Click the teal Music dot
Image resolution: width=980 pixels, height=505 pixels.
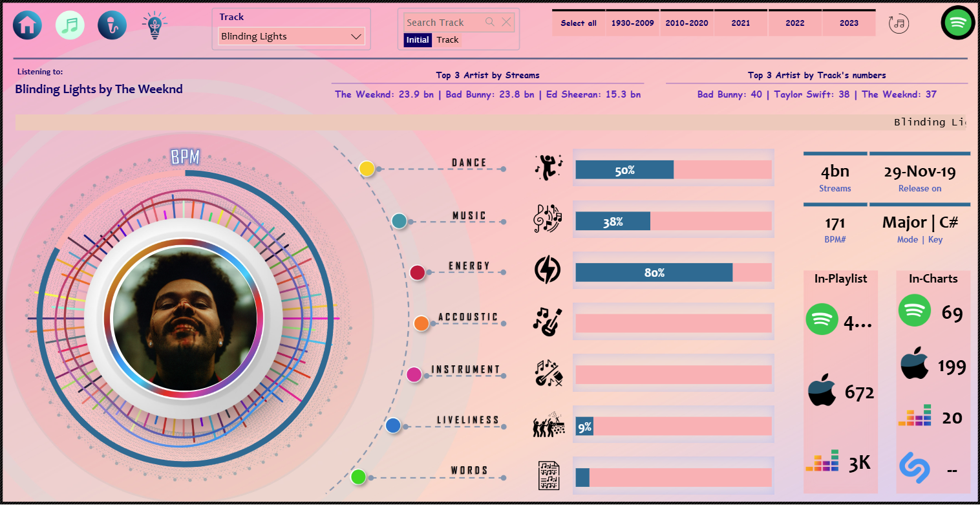[399, 221]
